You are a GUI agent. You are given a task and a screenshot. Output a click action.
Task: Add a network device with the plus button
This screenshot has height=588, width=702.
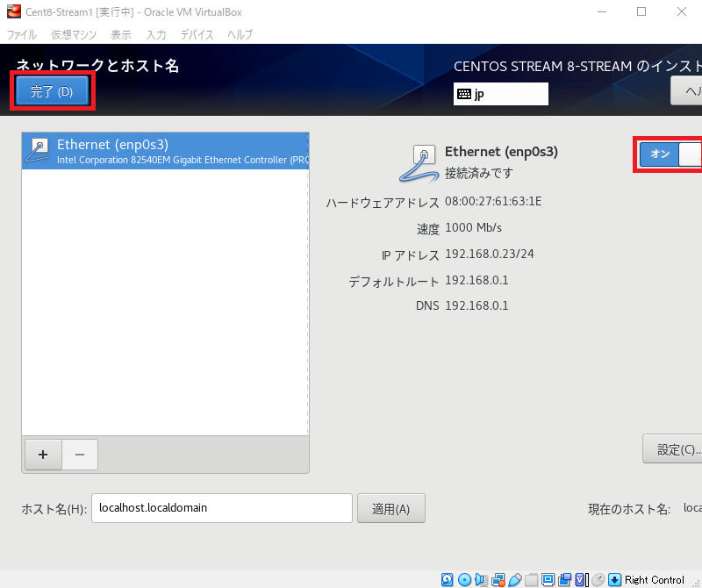coord(43,455)
